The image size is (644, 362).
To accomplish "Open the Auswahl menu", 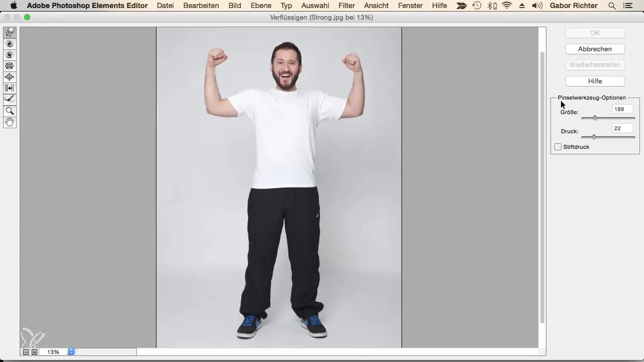I will 315,6.
